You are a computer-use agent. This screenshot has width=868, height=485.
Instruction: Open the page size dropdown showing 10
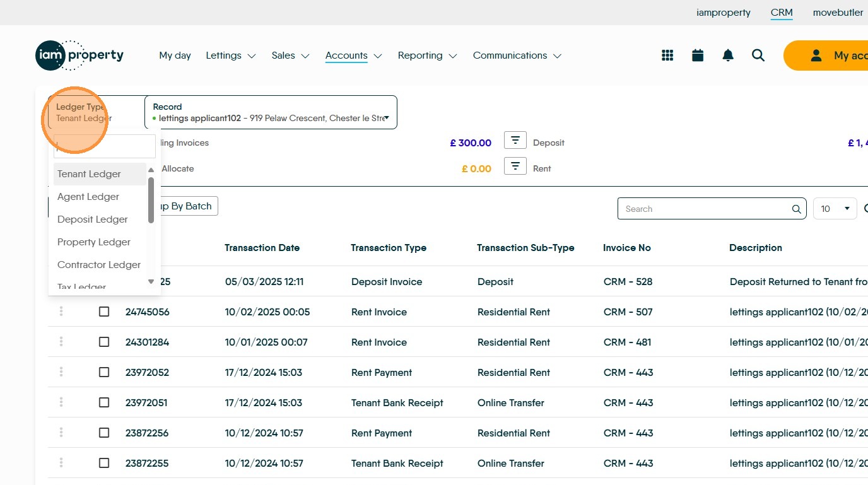click(x=835, y=209)
